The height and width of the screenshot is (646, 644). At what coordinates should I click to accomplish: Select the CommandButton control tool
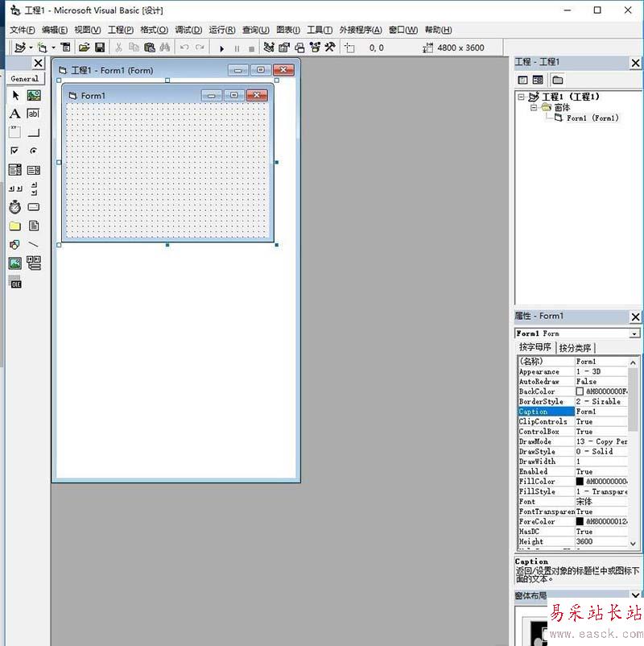(x=34, y=132)
